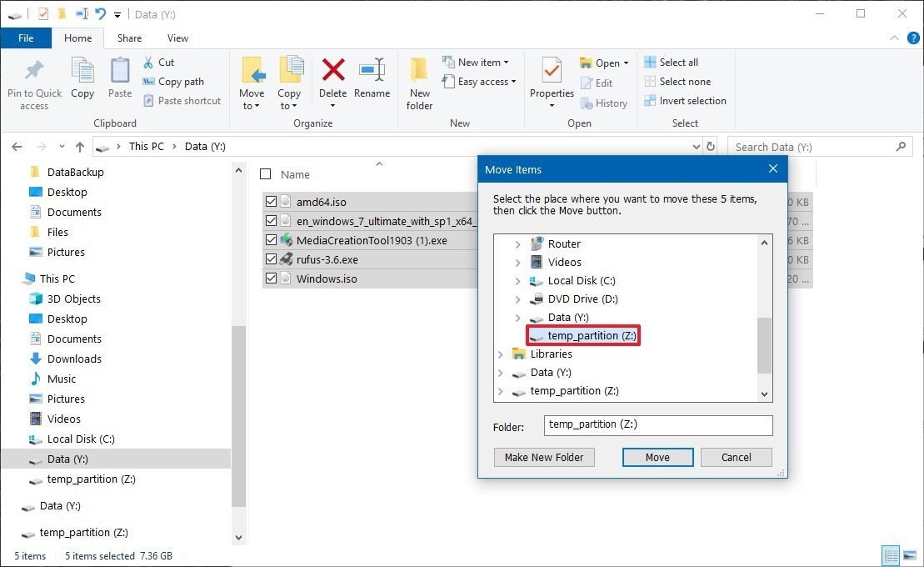
Task: Click the Rename icon in Organize group
Action: pos(372,72)
